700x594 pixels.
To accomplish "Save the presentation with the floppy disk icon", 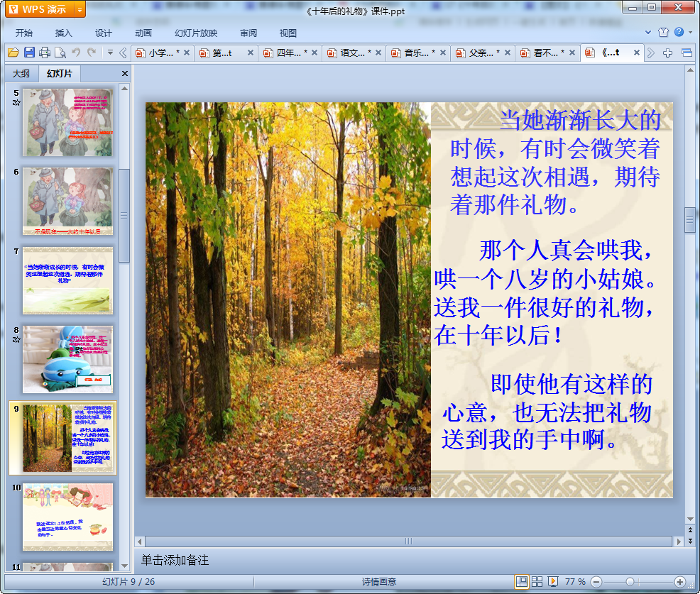I will tap(29, 53).
